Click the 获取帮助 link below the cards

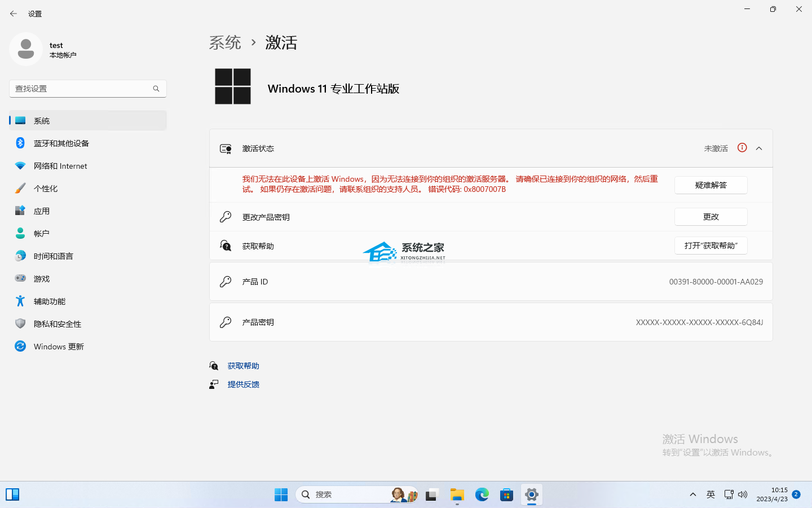pos(244,366)
